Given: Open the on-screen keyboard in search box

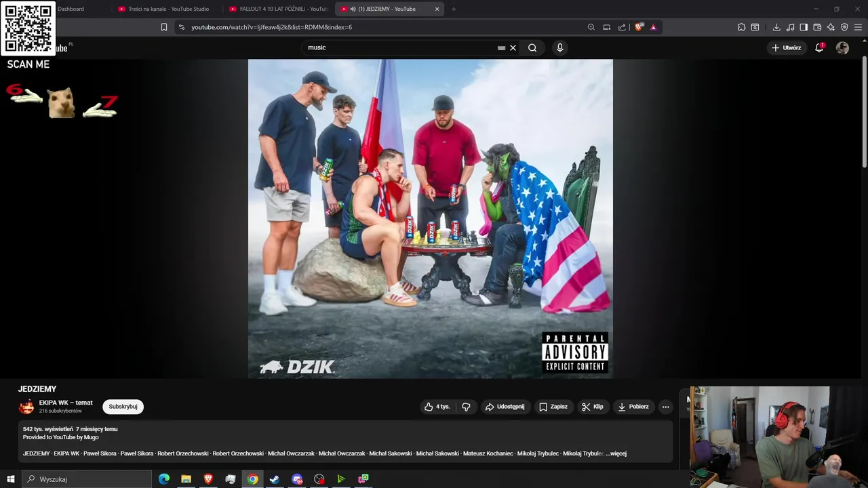Looking at the screenshot, I should point(501,47).
